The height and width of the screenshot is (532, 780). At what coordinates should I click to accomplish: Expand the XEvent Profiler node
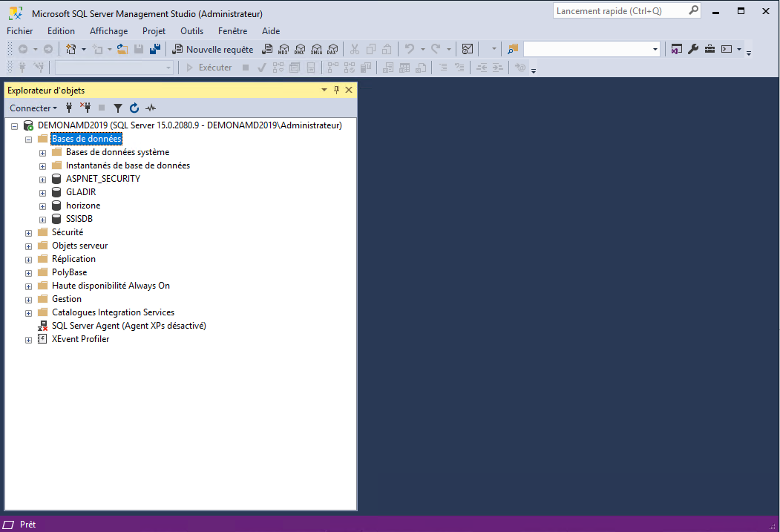click(x=28, y=340)
